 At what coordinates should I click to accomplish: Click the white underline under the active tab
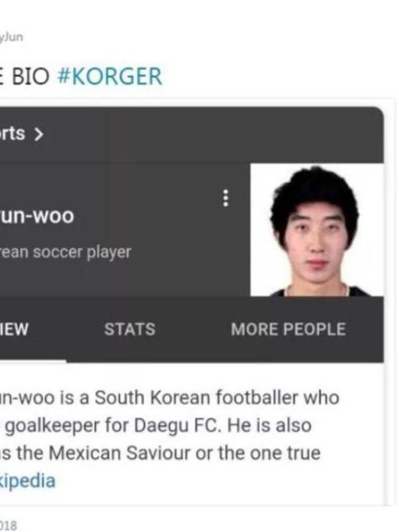(x=33, y=361)
